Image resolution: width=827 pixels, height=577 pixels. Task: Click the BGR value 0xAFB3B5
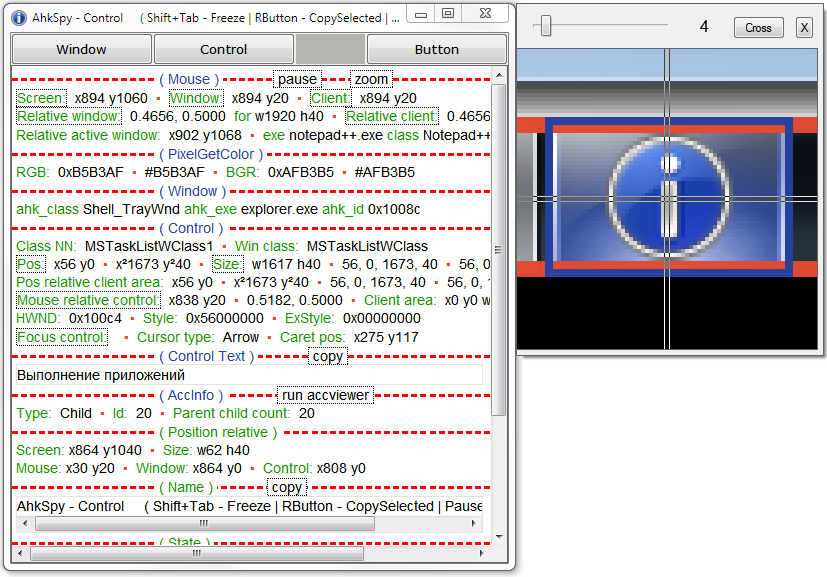tap(301, 172)
